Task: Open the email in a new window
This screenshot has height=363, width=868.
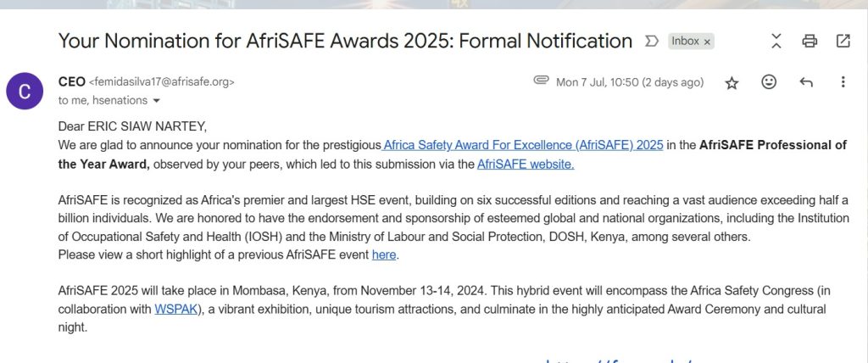Action: click(843, 41)
